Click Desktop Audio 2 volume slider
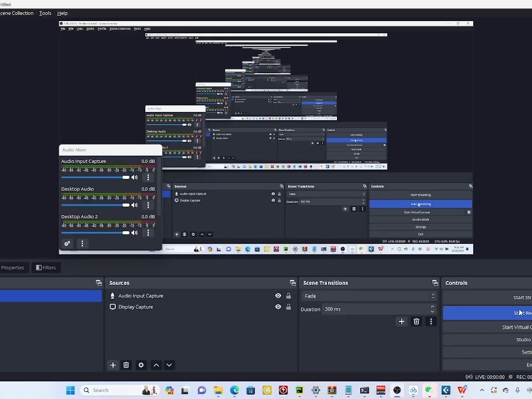Viewport: 532px width, 399px height. (95, 233)
